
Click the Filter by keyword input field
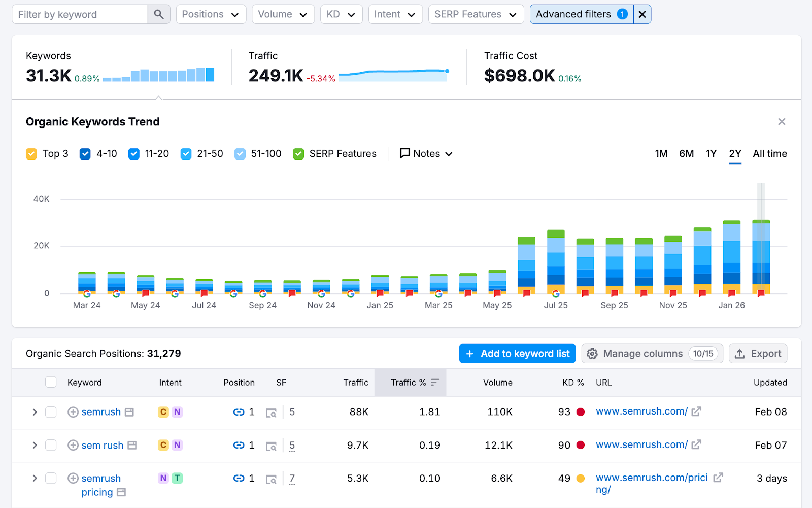coord(79,14)
